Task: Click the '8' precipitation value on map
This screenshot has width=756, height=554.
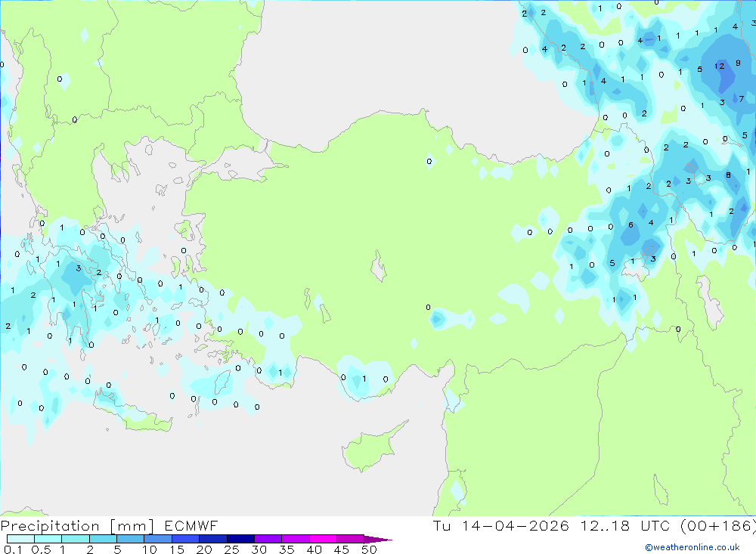Action: pyautogui.click(x=729, y=175)
